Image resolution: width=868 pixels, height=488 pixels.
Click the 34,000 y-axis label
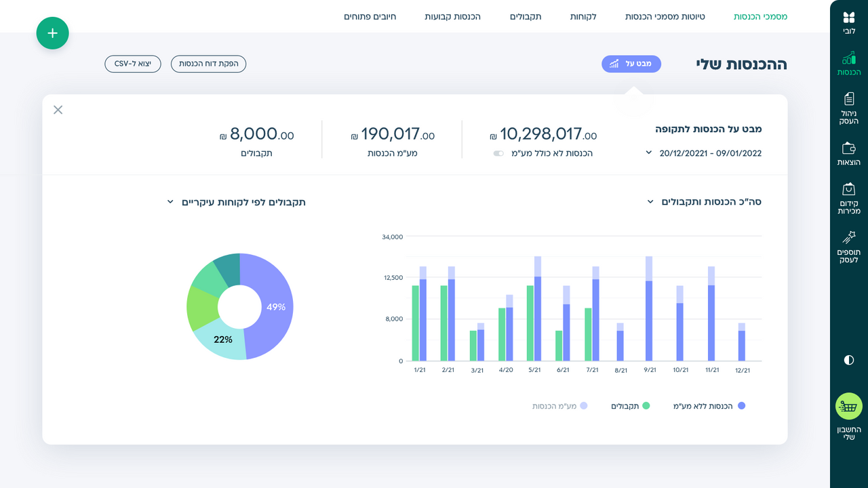(393, 237)
